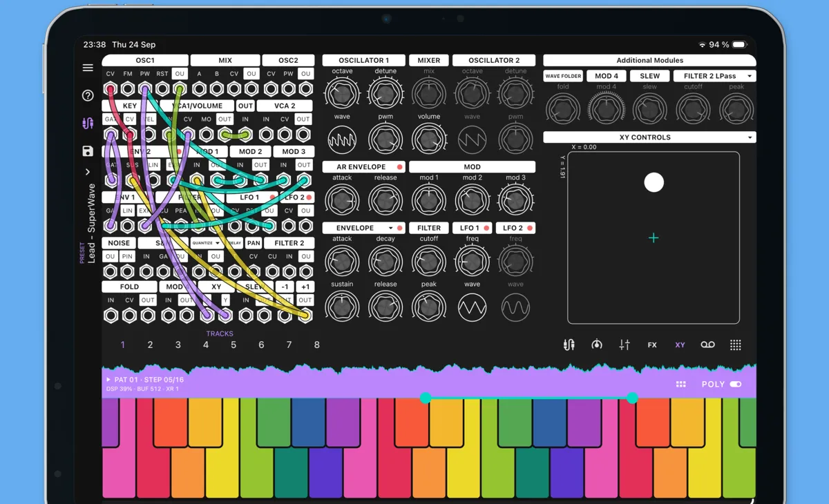
Task: Open the ENVELOPE type dropdown arrow
Action: click(390, 228)
